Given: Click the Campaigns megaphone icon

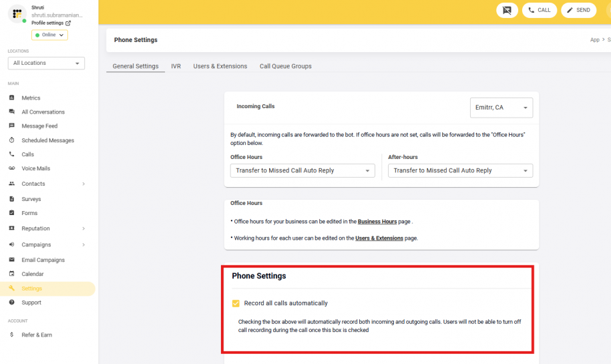Looking at the screenshot, I should coord(12,244).
